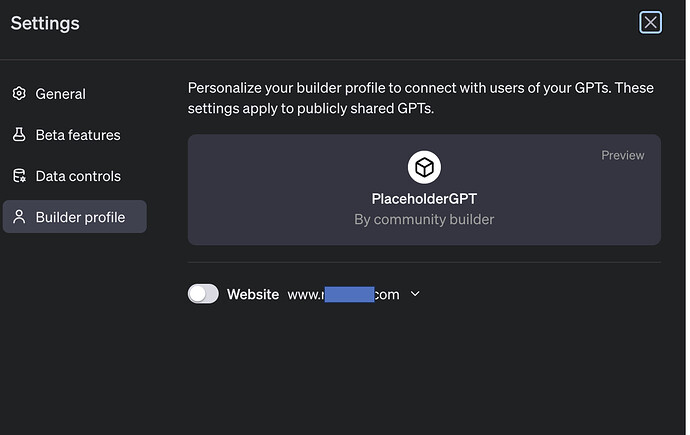Select the Builder profile tab

coord(79,217)
